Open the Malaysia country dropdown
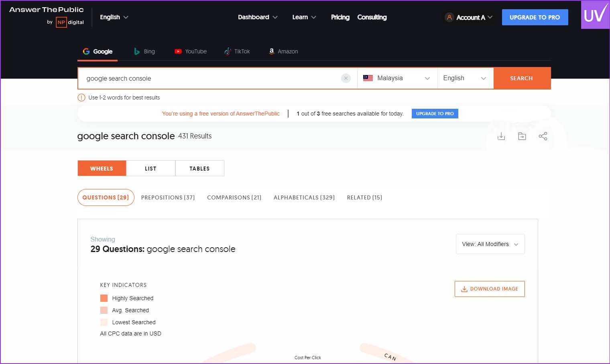The image size is (610, 364). tap(397, 78)
